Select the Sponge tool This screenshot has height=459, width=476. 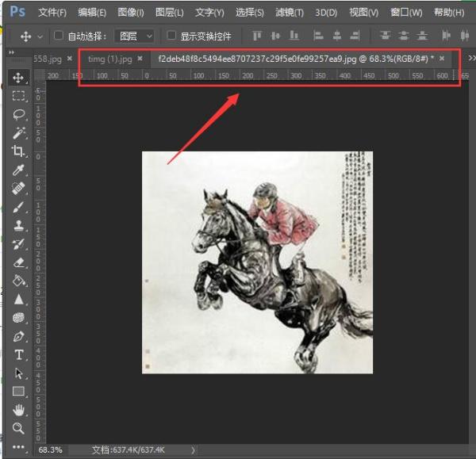(x=18, y=318)
